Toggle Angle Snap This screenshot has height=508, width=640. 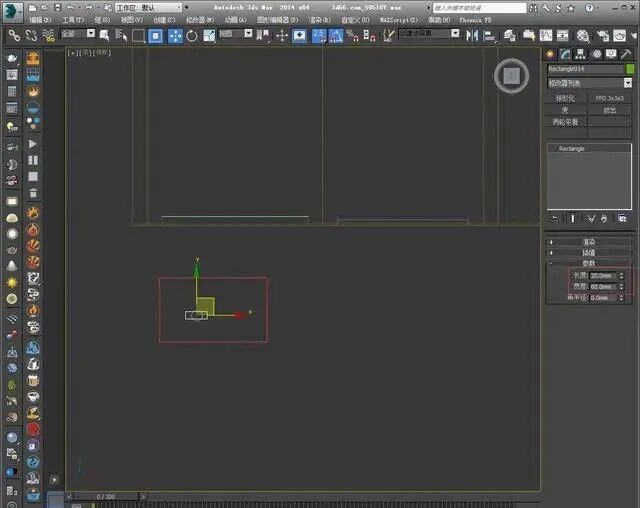(x=336, y=36)
